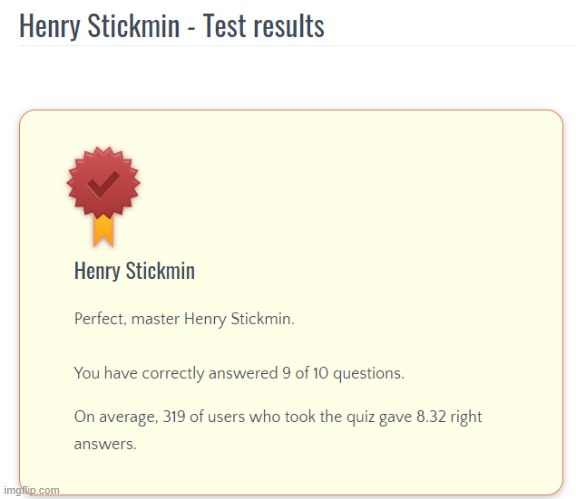The width and height of the screenshot is (576, 499).
Task: Click the horizontal divider line under the title
Action: [x=298, y=46]
